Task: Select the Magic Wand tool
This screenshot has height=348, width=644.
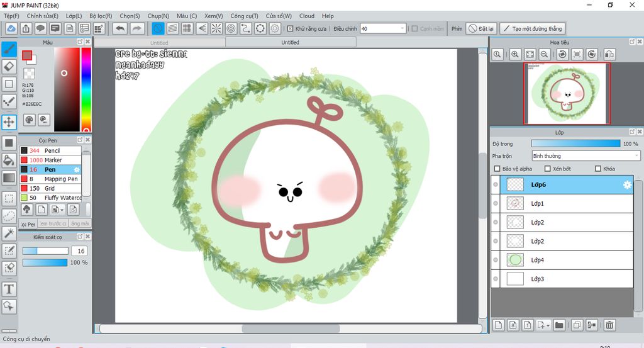Action: 9,233
